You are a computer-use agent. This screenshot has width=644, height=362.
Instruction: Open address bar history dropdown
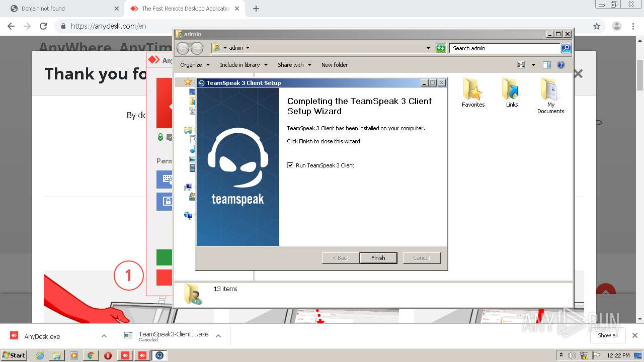(x=428, y=48)
